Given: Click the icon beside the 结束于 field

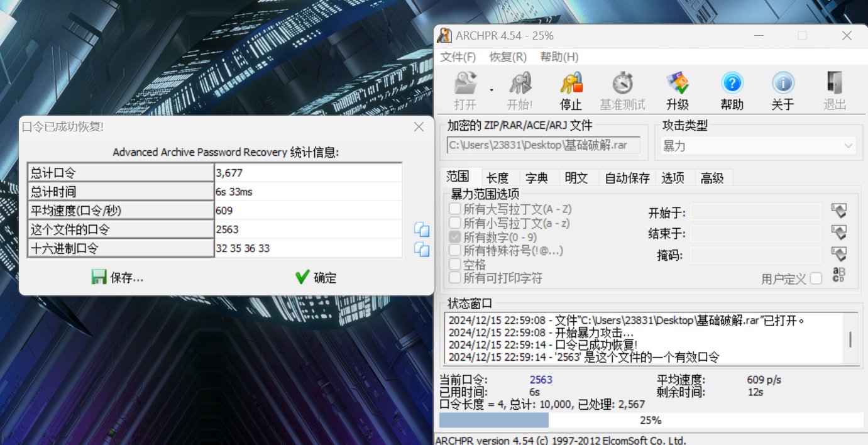Looking at the screenshot, I should click(839, 233).
